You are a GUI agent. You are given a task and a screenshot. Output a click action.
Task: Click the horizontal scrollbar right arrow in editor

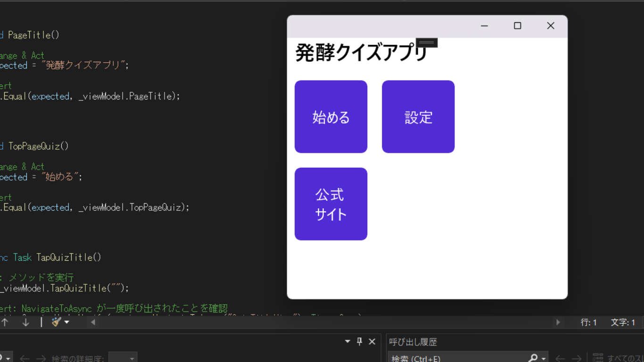click(x=558, y=322)
